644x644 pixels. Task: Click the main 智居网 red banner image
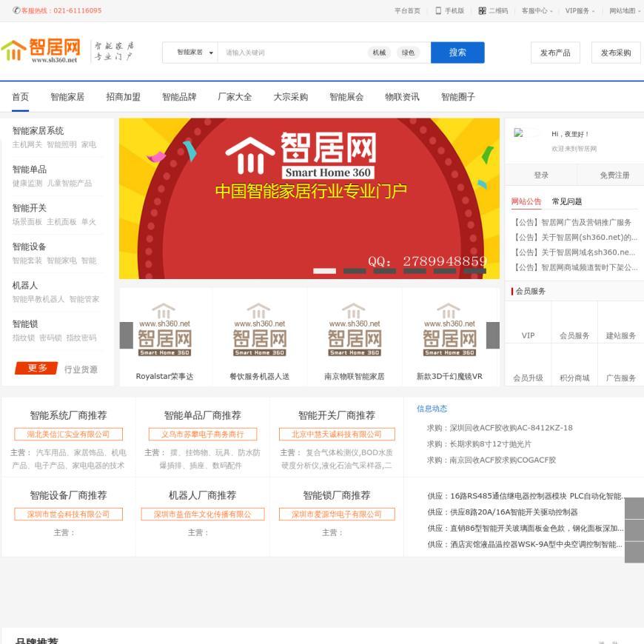tap(309, 198)
